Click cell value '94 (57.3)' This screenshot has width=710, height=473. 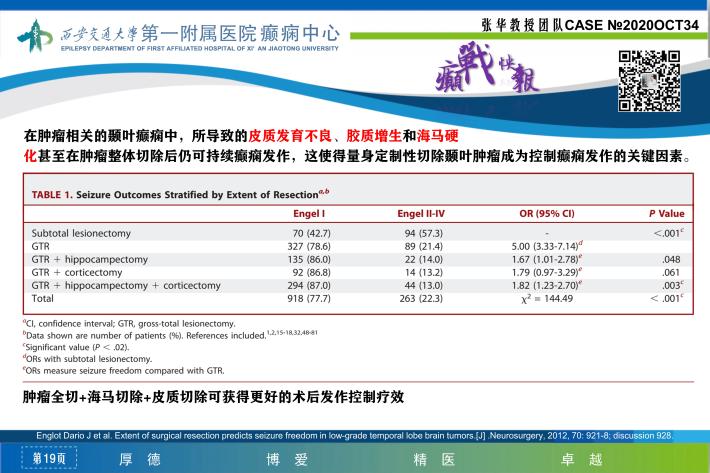(x=424, y=234)
